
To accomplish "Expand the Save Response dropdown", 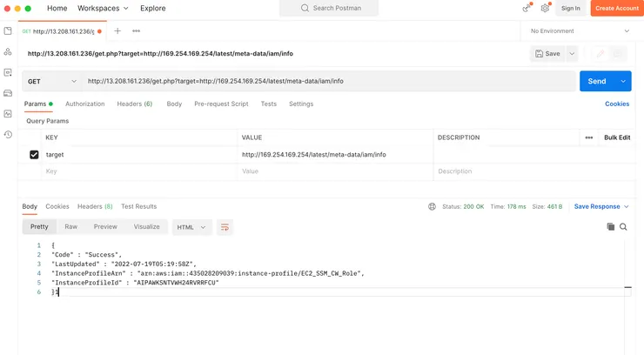I will coord(601,207).
